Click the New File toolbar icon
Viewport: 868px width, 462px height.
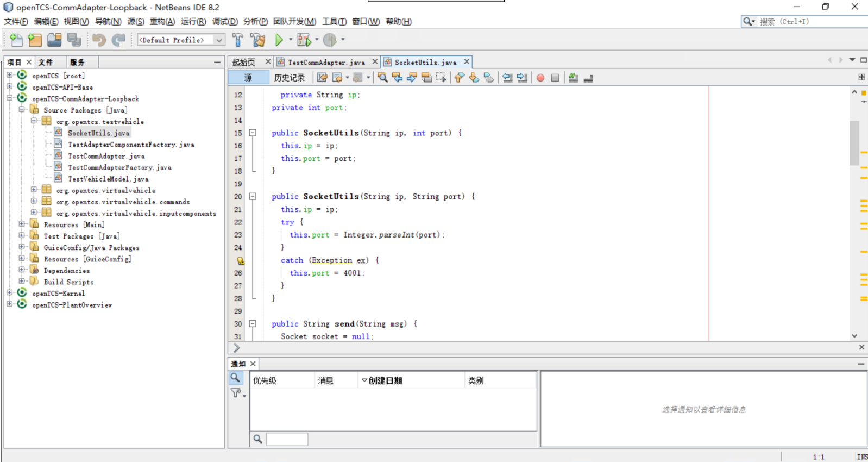click(16, 40)
